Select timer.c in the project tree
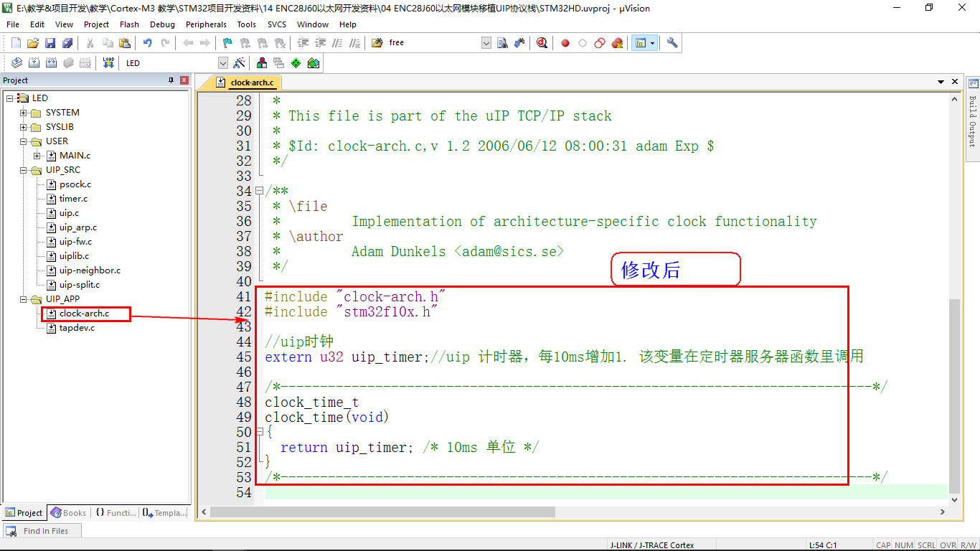The image size is (980, 551). pos(74,199)
